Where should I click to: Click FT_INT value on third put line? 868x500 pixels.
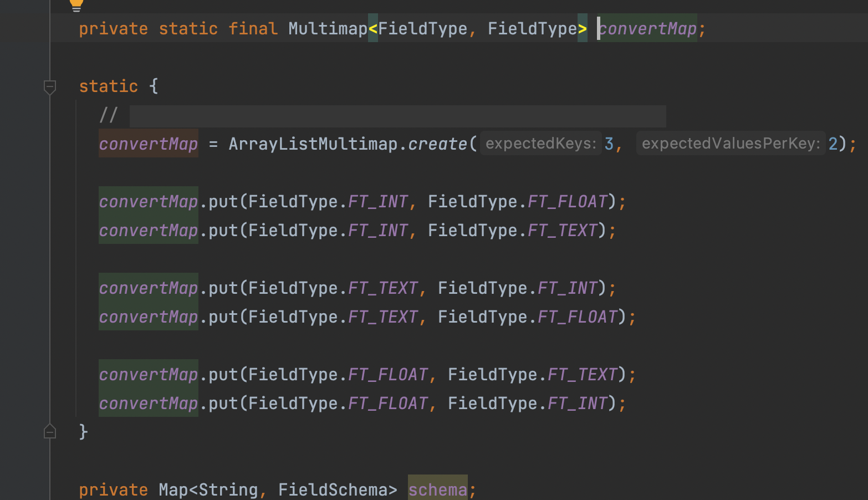point(568,288)
